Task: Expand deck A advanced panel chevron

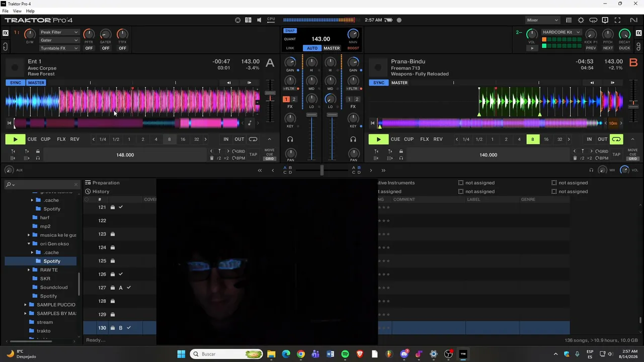Action: point(269,139)
